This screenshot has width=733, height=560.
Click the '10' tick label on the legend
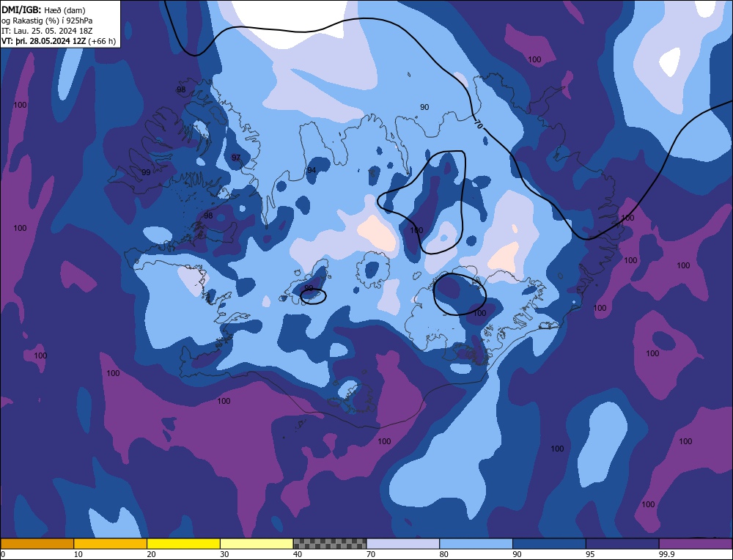click(78, 554)
